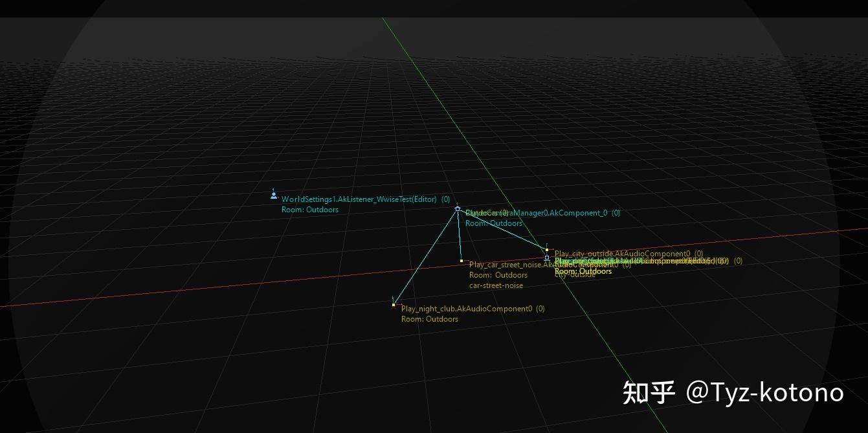Click the yellow Play_car_street_noise object marker

click(x=461, y=260)
